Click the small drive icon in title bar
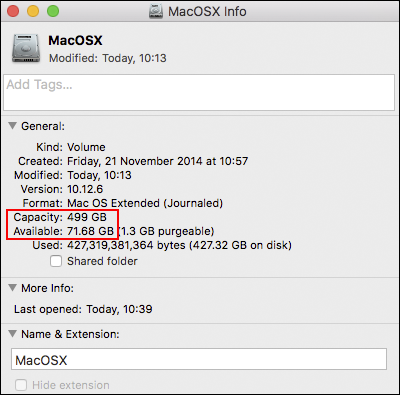Viewport: 400px width, 395px height. (156, 11)
